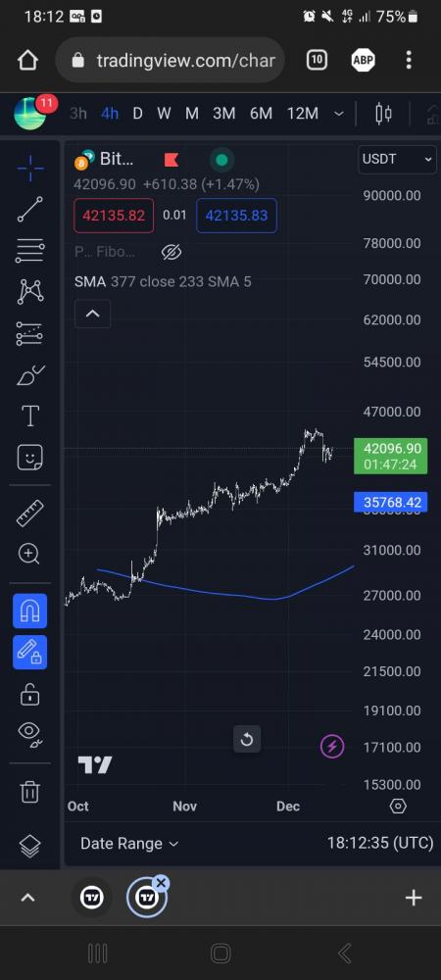The image size is (441, 980).
Task: Select the trend line drawing tool
Action: [x=30, y=210]
